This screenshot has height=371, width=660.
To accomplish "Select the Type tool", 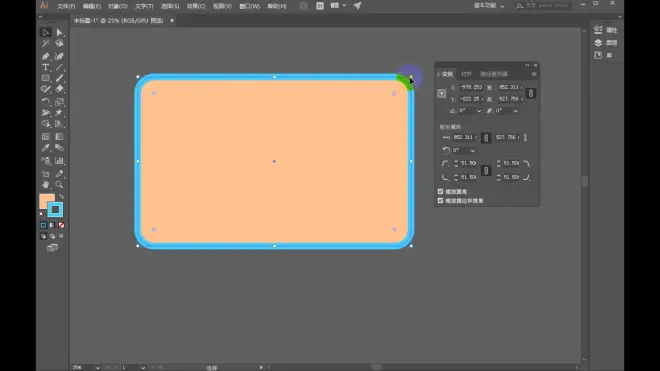I will (45, 67).
